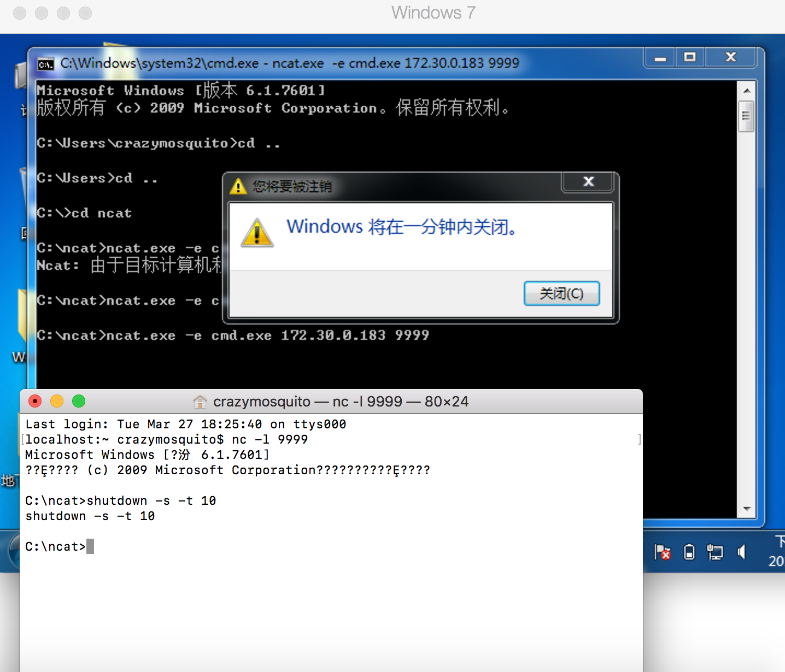Viewport: 785px width, 672px height.
Task: Close the shutdown warning dialog with X
Action: coord(588,181)
